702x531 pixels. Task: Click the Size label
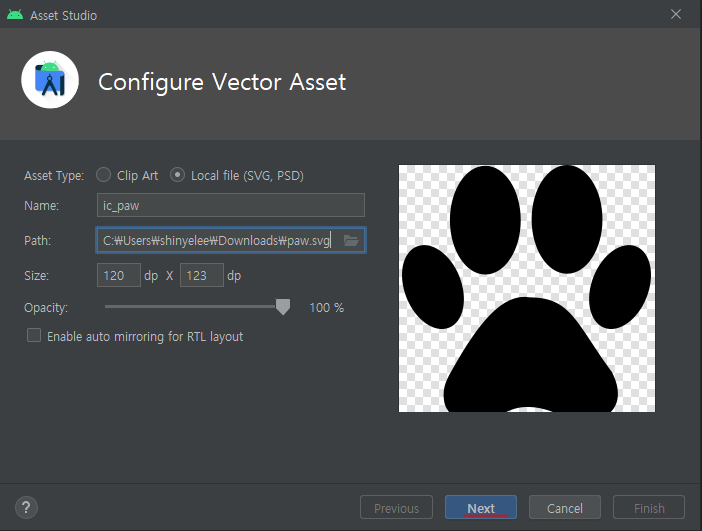[37, 275]
